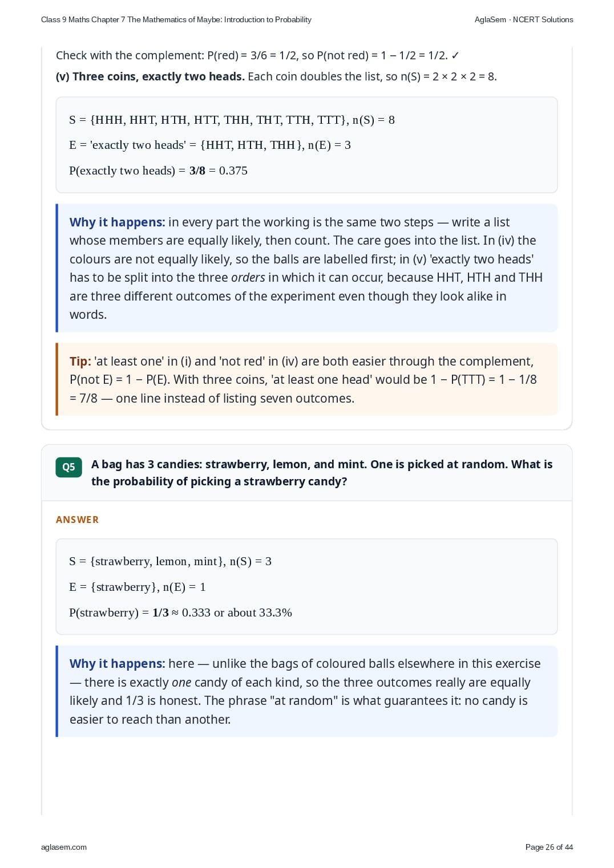Click the checkmark after P(not red) = 1/2
The image size is (614, 868).
tap(455, 55)
